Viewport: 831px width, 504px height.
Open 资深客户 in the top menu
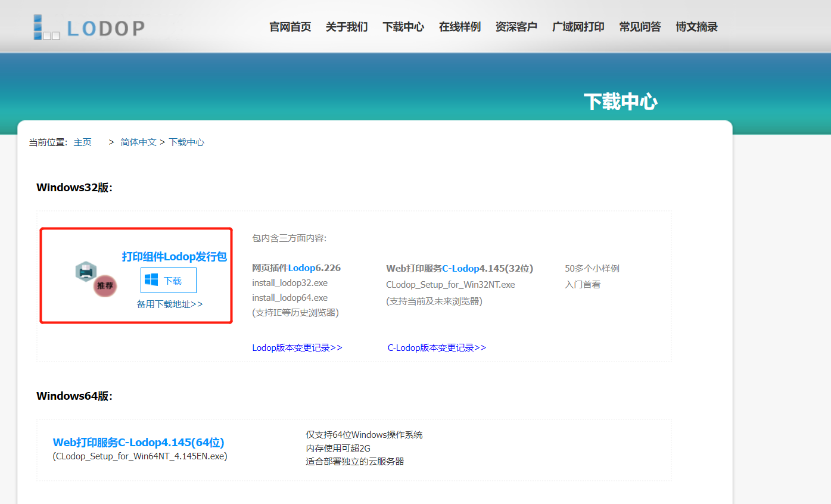pyautogui.click(x=516, y=27)
